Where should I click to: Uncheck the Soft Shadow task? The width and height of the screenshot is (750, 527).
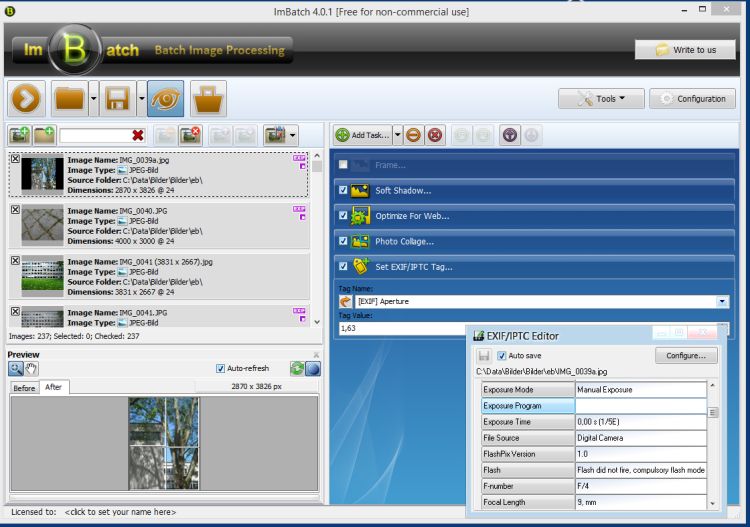click(343, 190)
